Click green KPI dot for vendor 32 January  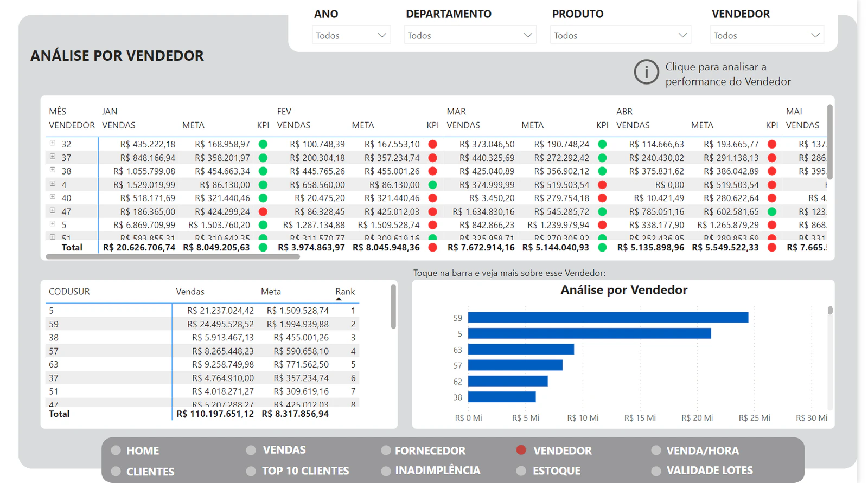[263, 144]
